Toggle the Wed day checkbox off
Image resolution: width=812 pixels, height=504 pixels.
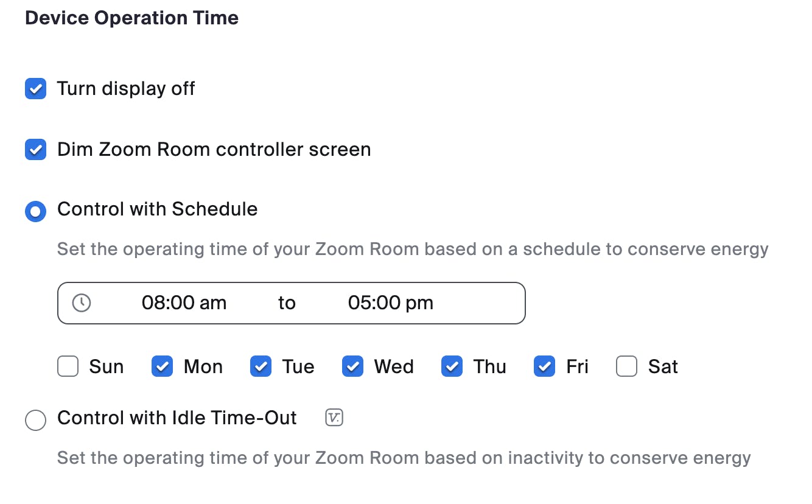352,367
